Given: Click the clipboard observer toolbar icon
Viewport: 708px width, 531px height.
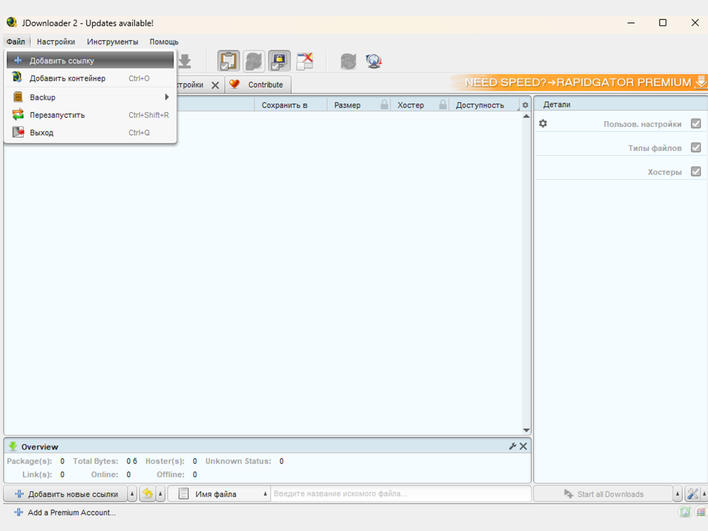Looking at the screenshot, I should [x=228, y=61].
